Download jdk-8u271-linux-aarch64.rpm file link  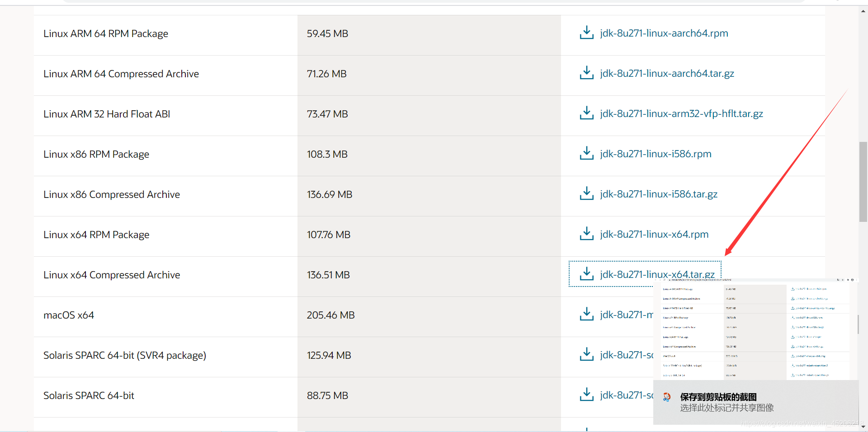point(664,33)
